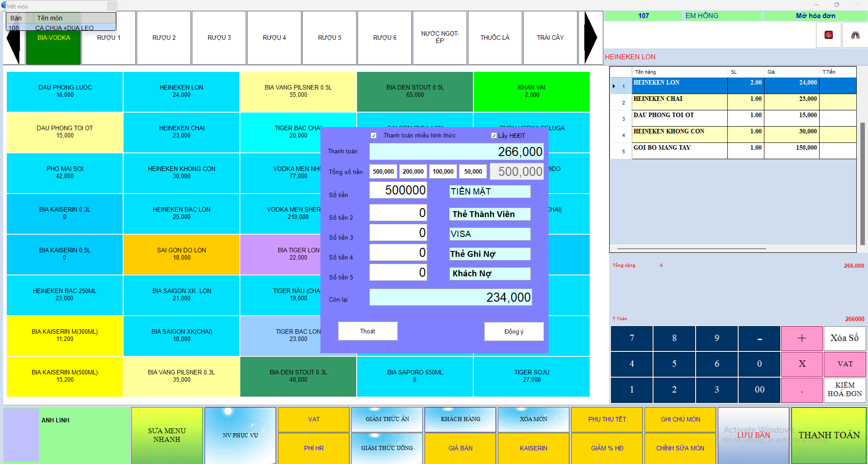Click the PHỤ THU TẾT button
868x464 pixels.
[x=607, y=419]
